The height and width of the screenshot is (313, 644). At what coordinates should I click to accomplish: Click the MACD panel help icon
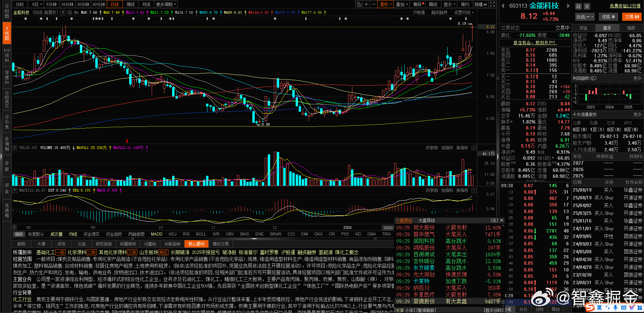point(14,190)
